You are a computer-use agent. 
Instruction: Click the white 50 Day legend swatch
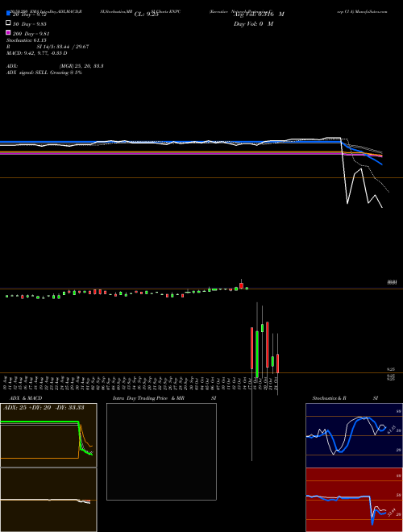[x=8, y=23]
